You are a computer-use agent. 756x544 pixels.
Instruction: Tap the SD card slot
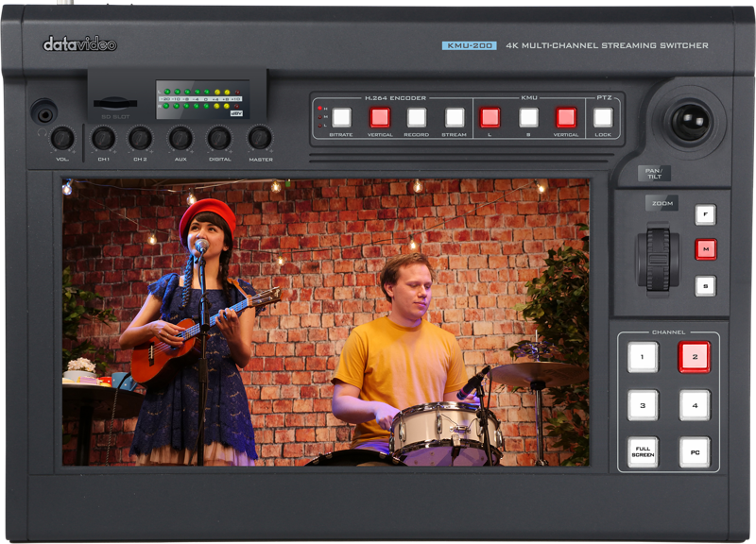coord(114,103)
